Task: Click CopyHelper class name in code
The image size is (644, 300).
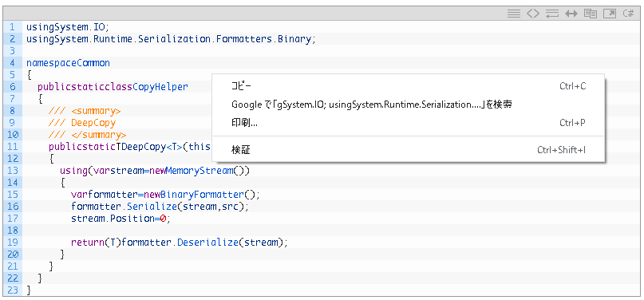Action: (160, 87)
